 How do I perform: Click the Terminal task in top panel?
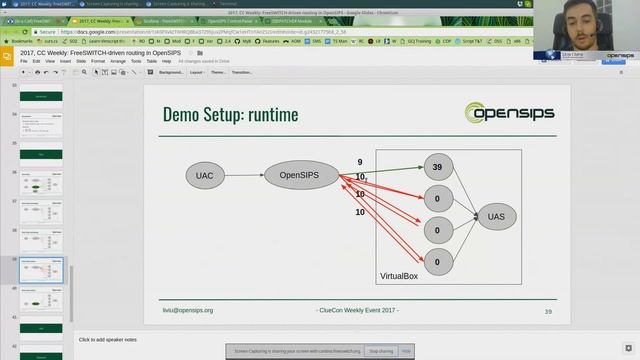(x=225, y=4)
